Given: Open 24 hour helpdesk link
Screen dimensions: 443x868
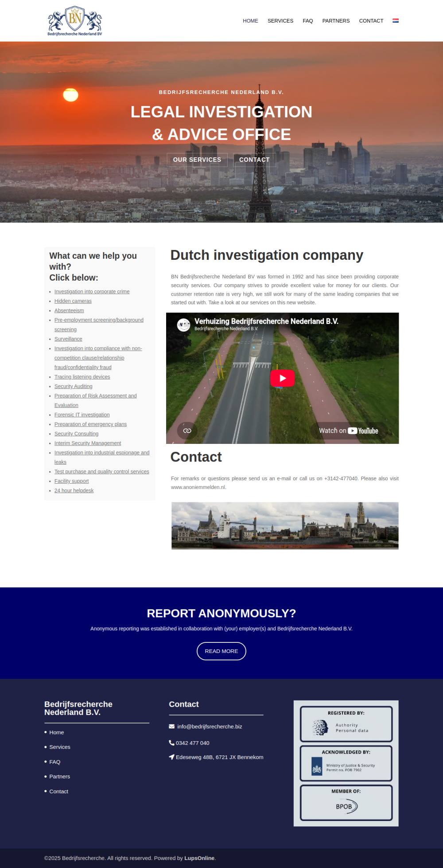Looking at the screenshot, I should pos(74,490).
